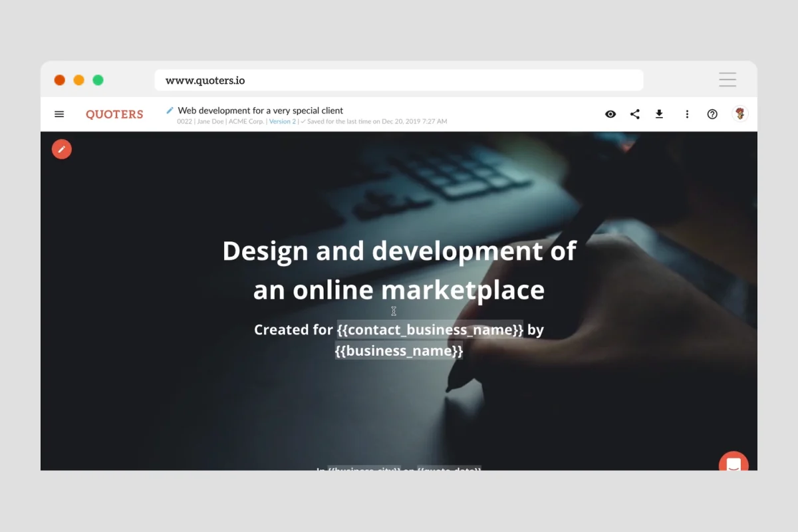798x532 pixels.
Task: Click the QUOTERS logo
Action: point(114,114)
